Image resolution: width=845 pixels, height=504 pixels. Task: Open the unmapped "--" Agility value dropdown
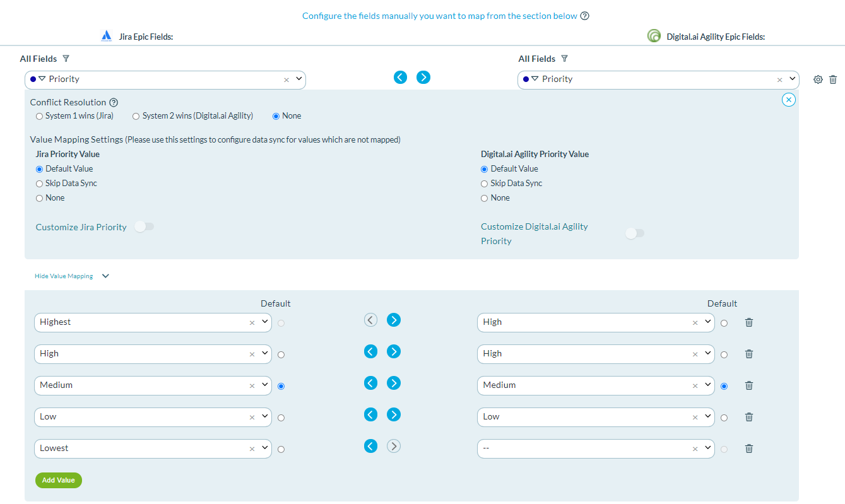[x=708, y=448]
